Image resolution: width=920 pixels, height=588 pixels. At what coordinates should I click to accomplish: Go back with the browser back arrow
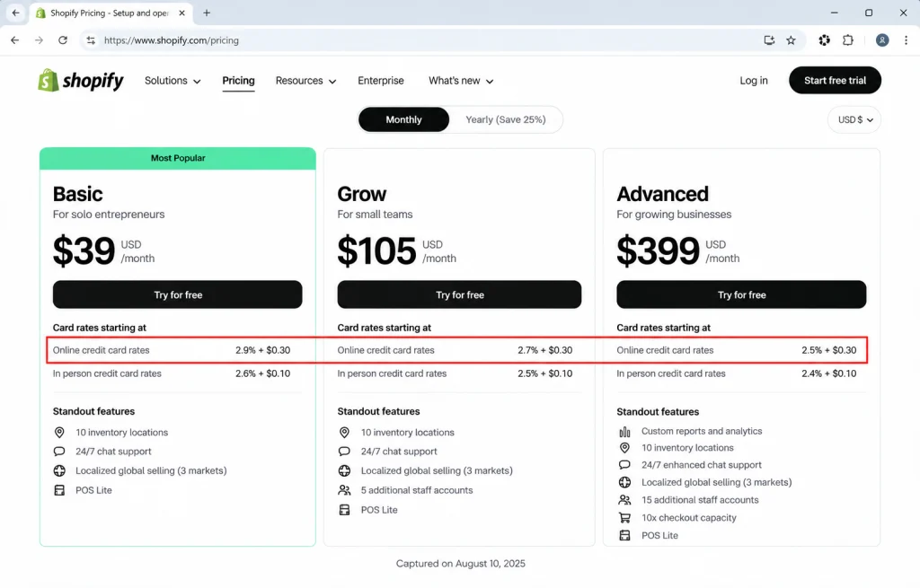coord(14,40)
